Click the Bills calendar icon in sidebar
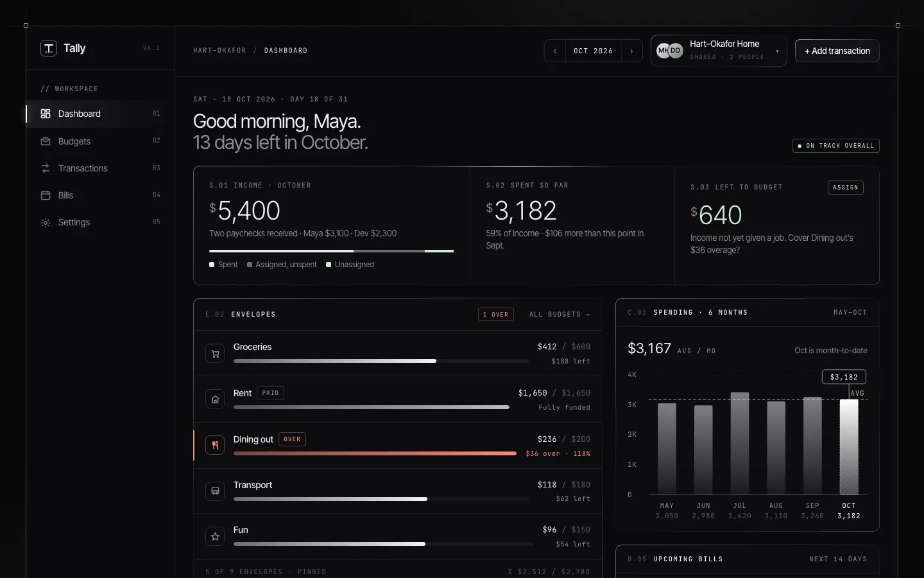Image resolution: width=924 pixels, height=578 pixels. pos(46,195)
